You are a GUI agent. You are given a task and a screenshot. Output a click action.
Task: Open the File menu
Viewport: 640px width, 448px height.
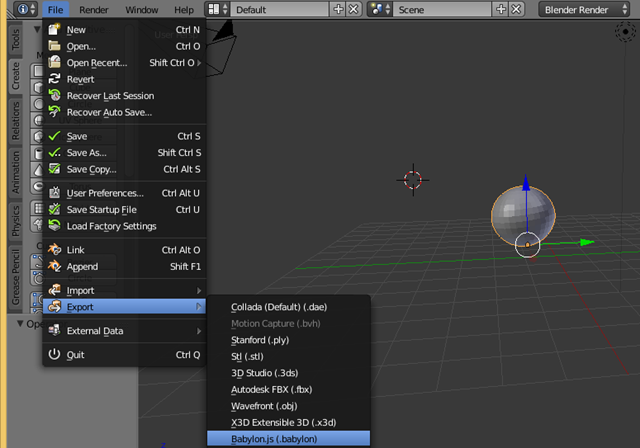click(x=56, y=9)
